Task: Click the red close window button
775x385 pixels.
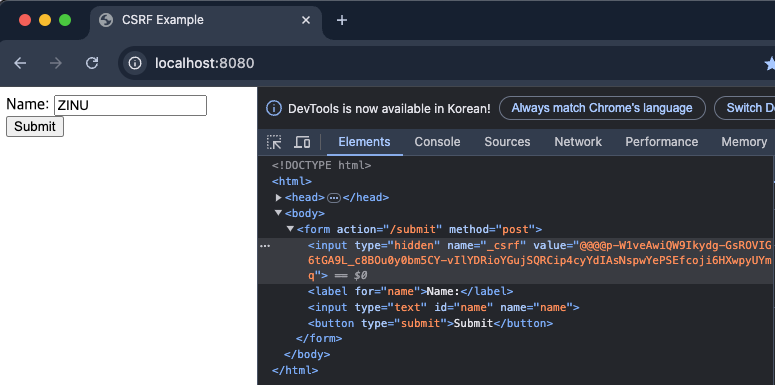Action: click(25, 20)
